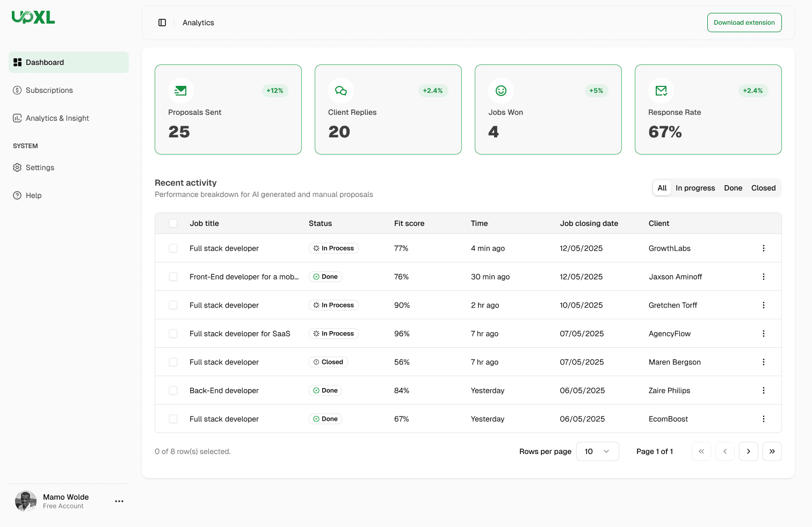Toggle the sidebar panel icon

point(162,23)
